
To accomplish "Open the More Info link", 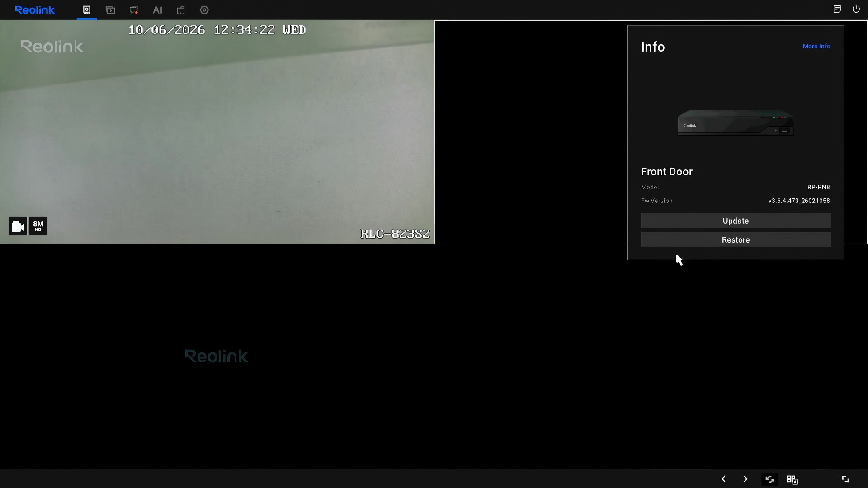I will (x=816, y=46).
